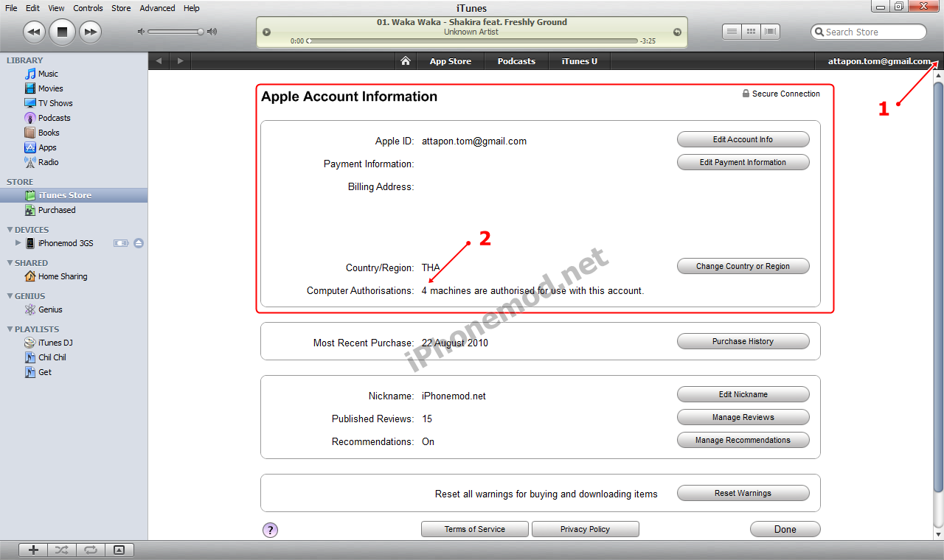
Task: Open the Store menu
Action: coord(121,8)
